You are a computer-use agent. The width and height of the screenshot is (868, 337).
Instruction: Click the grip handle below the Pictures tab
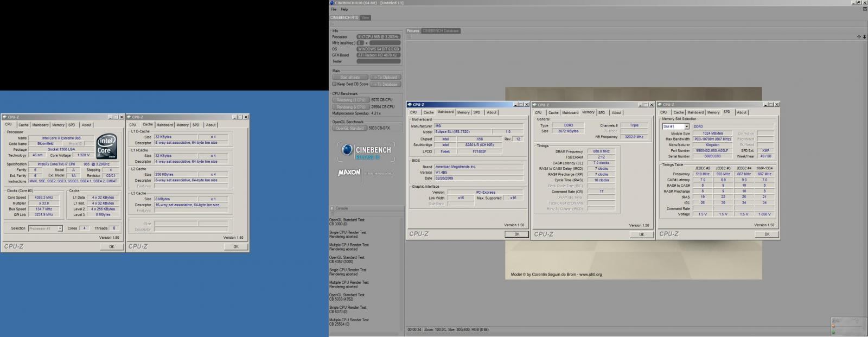pos(408,36)
